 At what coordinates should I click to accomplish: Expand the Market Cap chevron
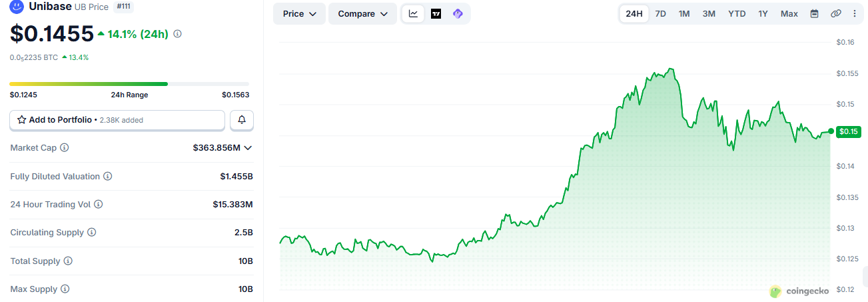coord(248,148)
